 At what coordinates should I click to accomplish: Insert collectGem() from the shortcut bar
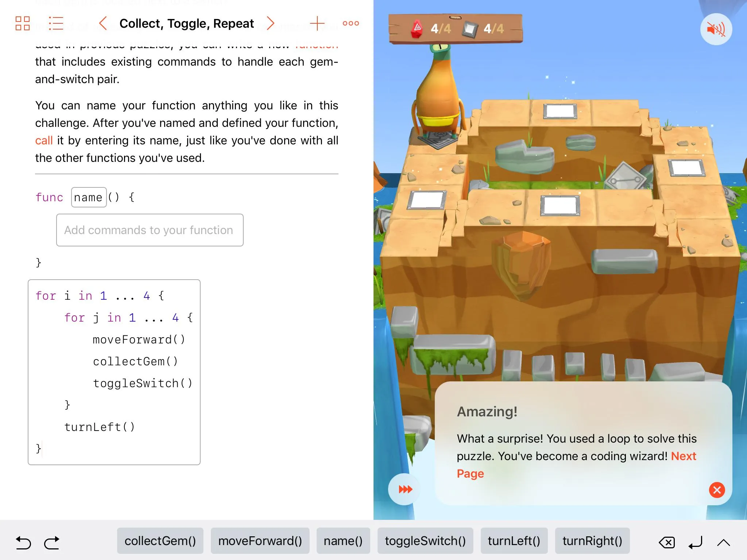coord(160,541)
